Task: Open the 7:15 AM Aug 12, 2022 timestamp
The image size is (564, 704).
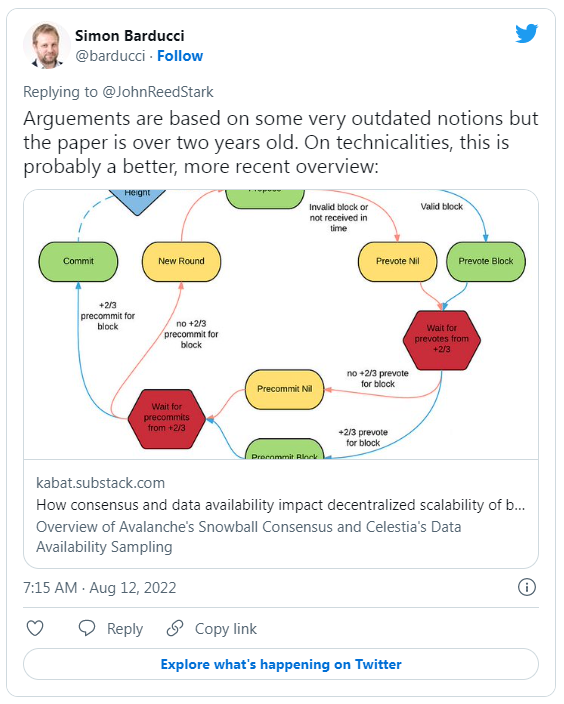Action: 100,588
